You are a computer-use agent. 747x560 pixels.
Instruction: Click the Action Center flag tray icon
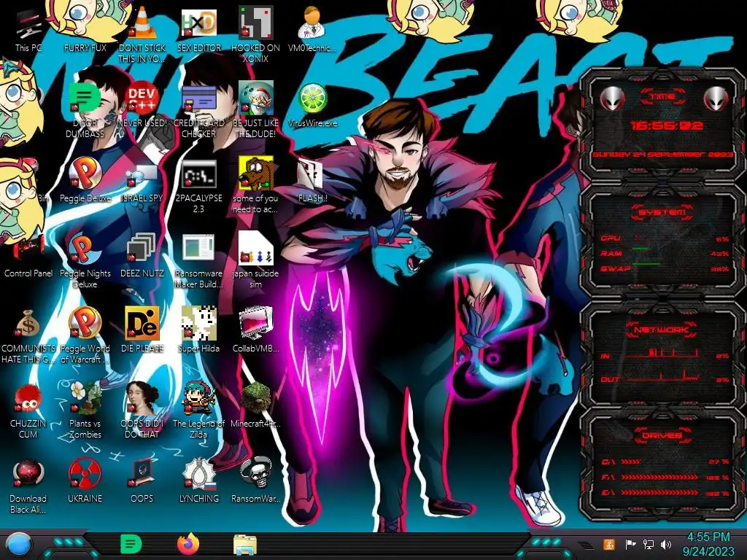tap(630, 544)
